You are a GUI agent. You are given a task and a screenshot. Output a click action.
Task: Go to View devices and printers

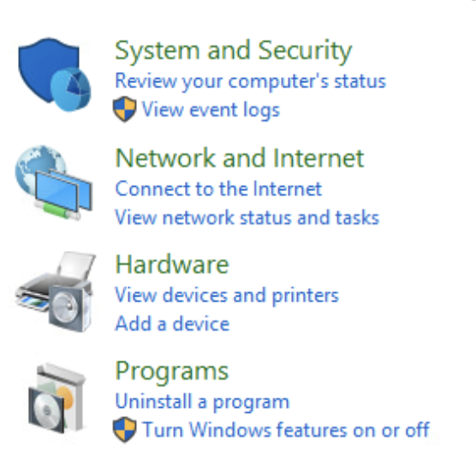227,296
